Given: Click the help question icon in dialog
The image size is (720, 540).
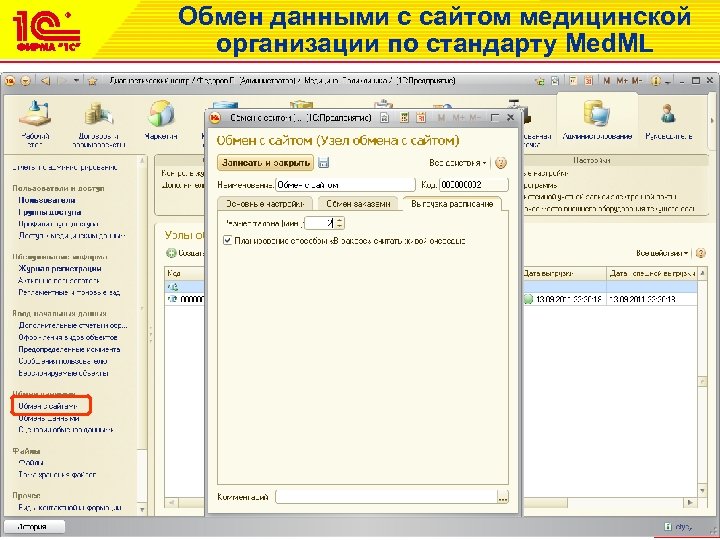Looking at the screenshot, I should click(x=501, y=163).
